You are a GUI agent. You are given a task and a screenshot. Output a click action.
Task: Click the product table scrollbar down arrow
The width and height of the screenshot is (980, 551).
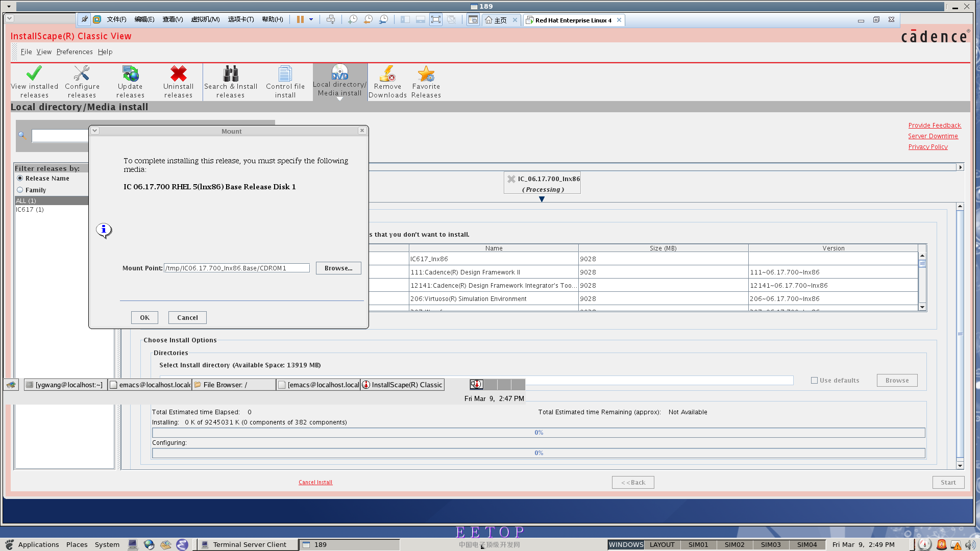(x=922, y=307)
